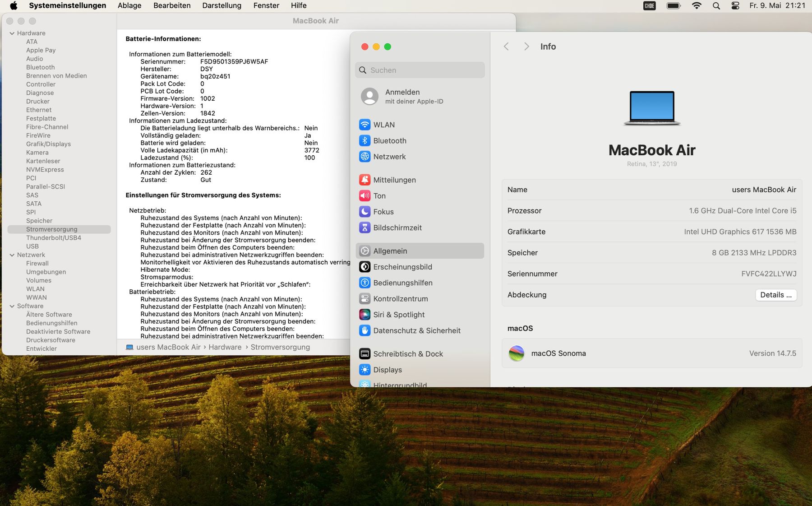
Task: Select Kartenleser in hardware list
Action: pyautogui.click(x=43, y=161)
